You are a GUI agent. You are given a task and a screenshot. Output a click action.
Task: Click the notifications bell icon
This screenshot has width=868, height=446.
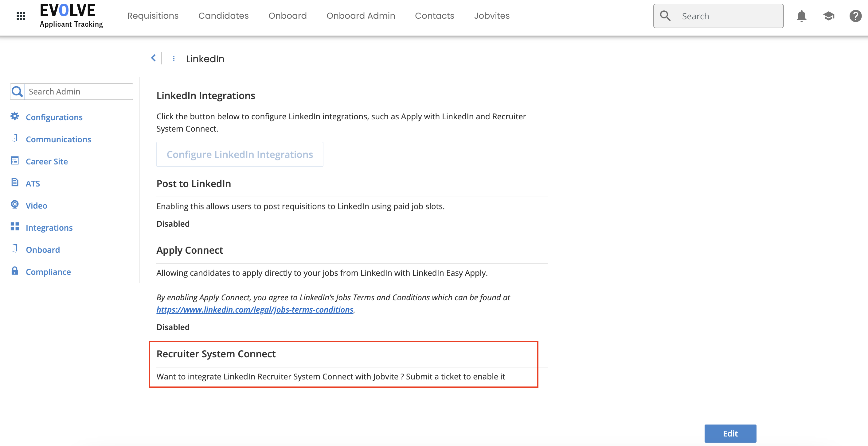pos(802,16)
